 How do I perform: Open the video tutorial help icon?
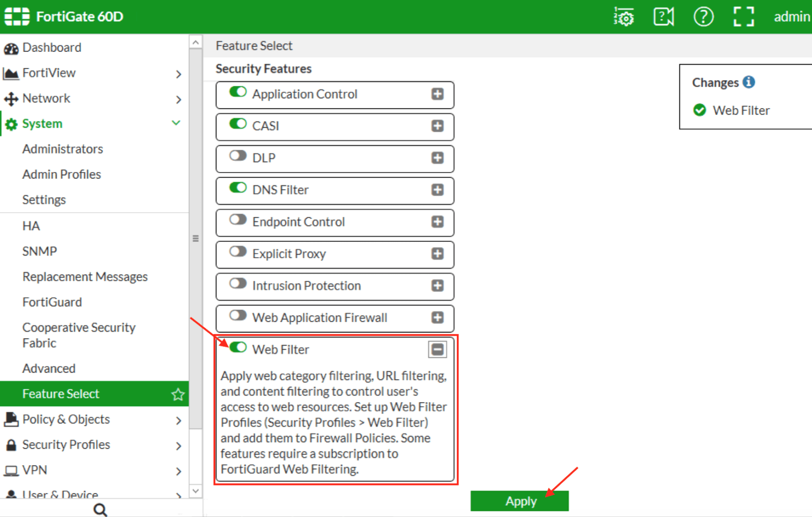tap(663, 17)
